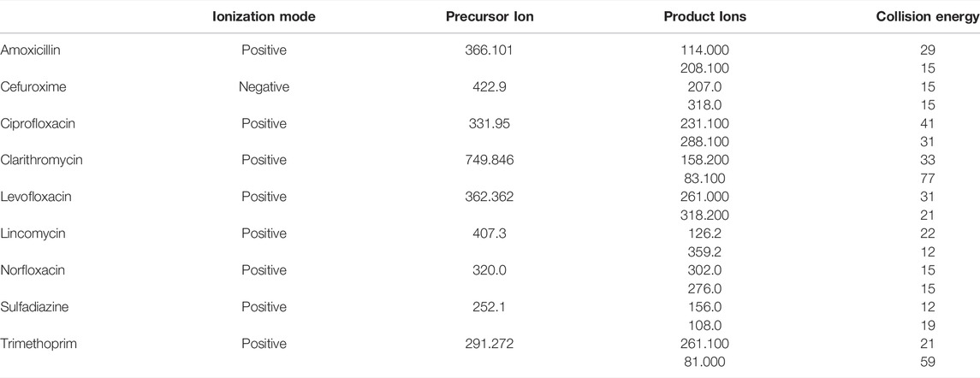
Task: Select the Product Ions column header
Action: tap(705, 17)
